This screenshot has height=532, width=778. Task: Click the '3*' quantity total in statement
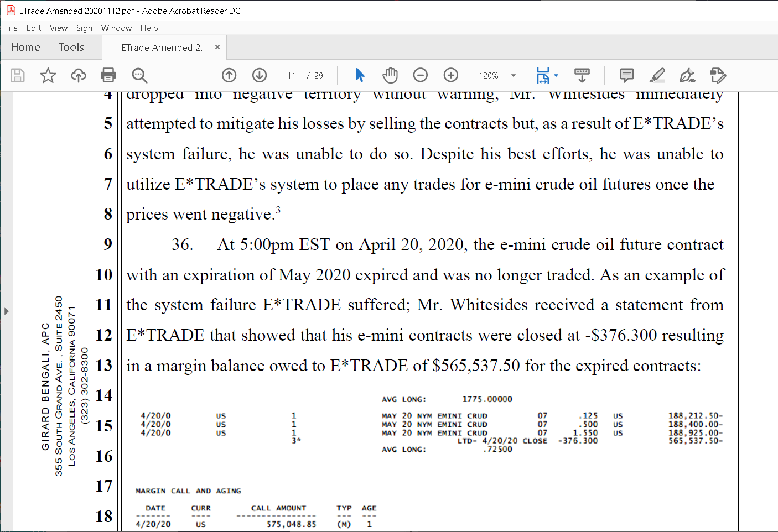click(x=296, y=441)
